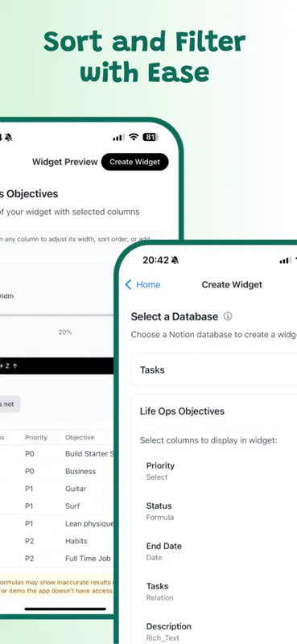Click the Select a Database heading
The width and height of the screenshot is (297, 644).
coord(174,316)
